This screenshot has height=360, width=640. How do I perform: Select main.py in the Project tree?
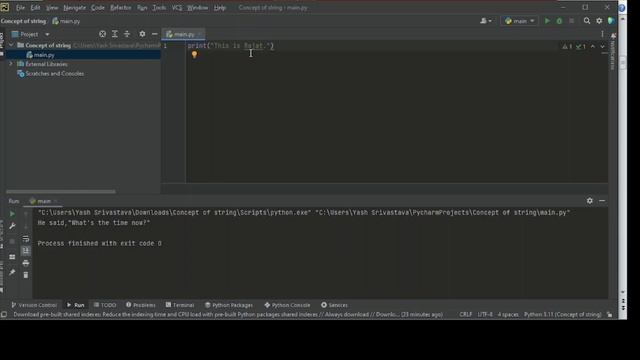(44, 55)
